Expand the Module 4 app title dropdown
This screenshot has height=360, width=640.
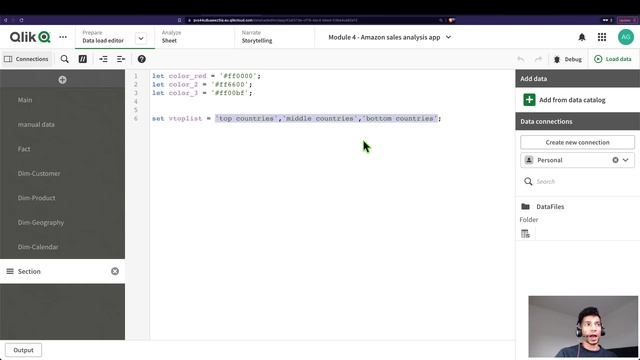coord(448,37)
